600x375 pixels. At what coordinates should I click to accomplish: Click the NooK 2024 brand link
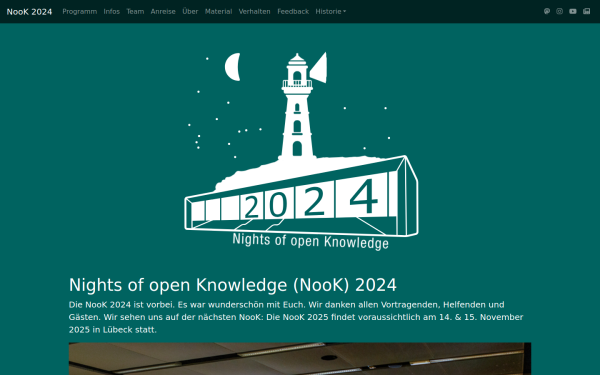[29, 12]
